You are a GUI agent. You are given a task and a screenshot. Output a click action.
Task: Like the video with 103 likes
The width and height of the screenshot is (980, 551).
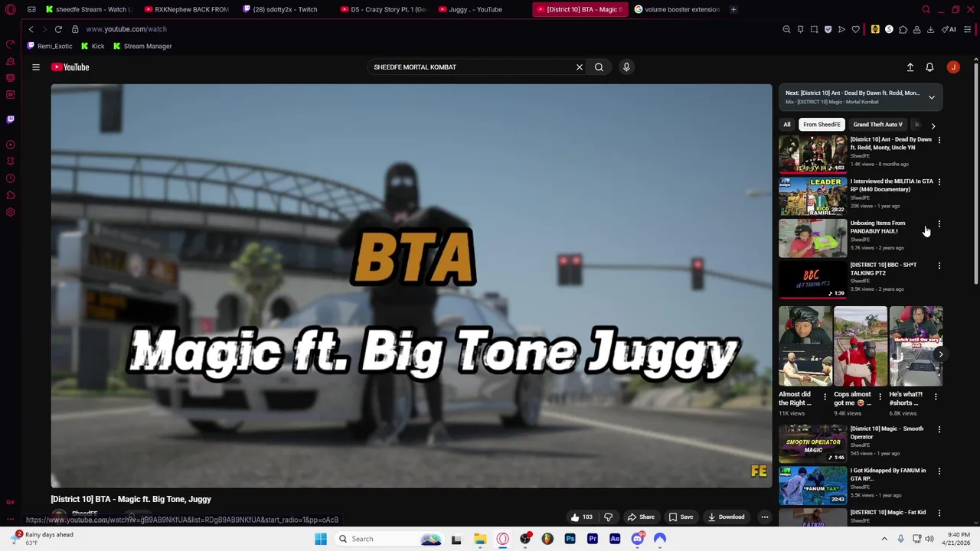pos(581,517)
